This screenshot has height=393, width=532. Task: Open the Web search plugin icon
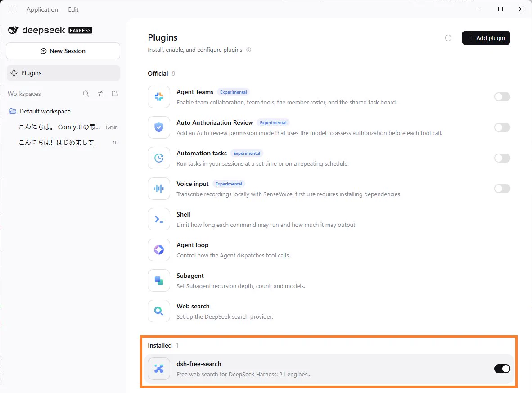(159, 311)
